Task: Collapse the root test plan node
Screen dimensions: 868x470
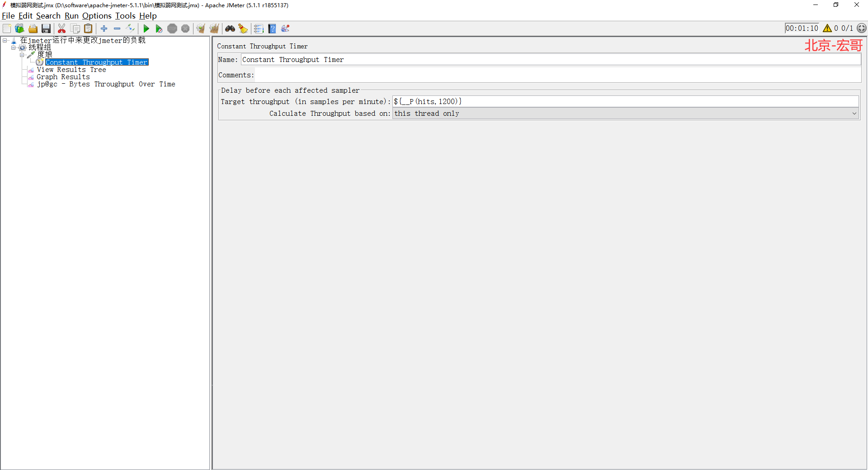Action: (5, 40)
